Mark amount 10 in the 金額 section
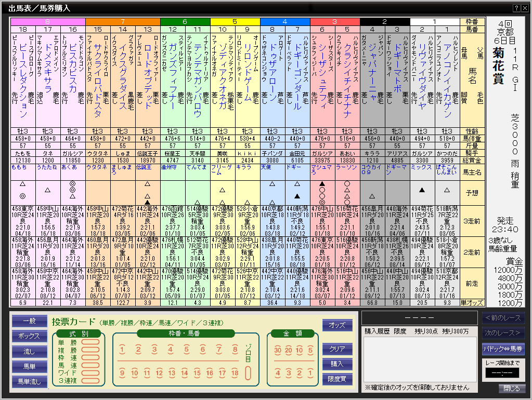532x400 pixels. pos(299,350)
